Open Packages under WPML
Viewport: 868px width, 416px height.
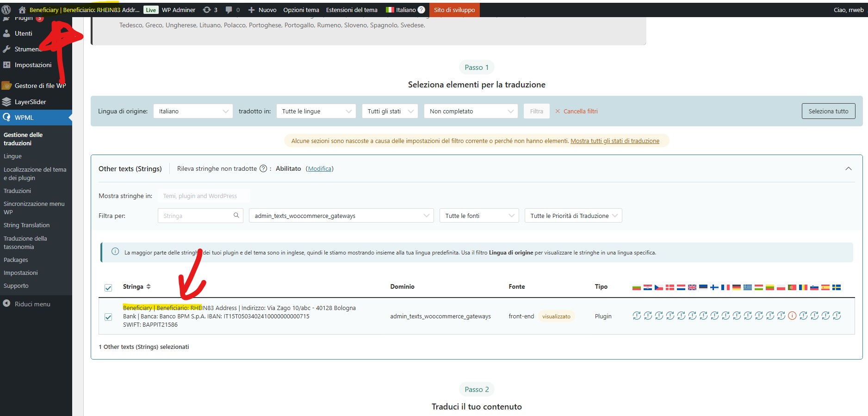(x=16, y=260)
